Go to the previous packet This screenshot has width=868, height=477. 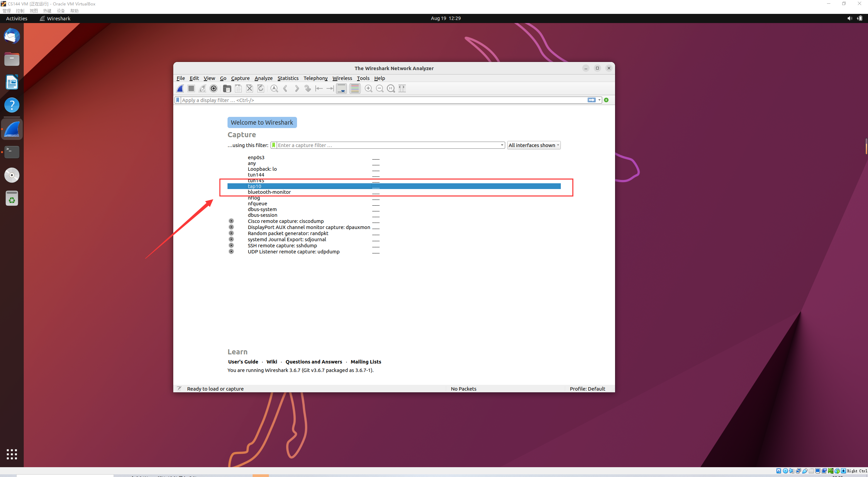coord(285,88)
